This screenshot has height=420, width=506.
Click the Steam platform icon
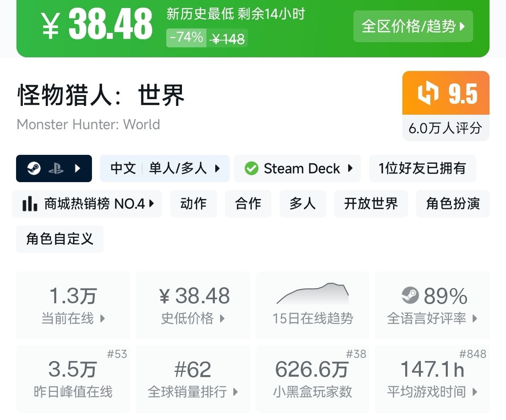[x=34, y=168]
